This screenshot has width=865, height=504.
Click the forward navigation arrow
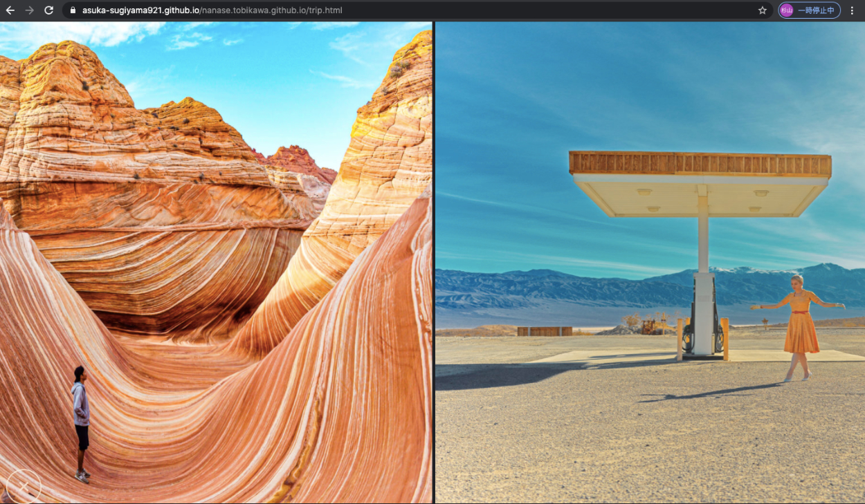29,10
